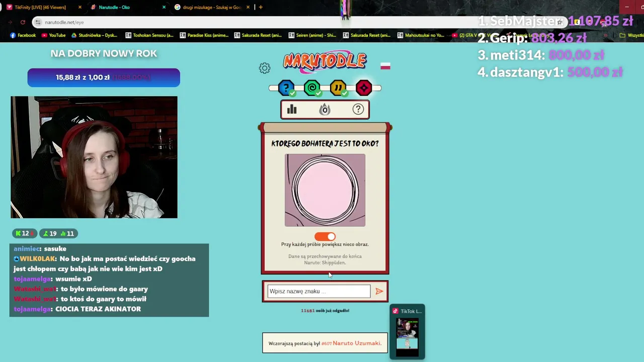Image resolution: width=644 pixels, height=362 pixels.
Task: Open the YouTube bookmark
Action: pyautogui.click(x=54, y=35)
